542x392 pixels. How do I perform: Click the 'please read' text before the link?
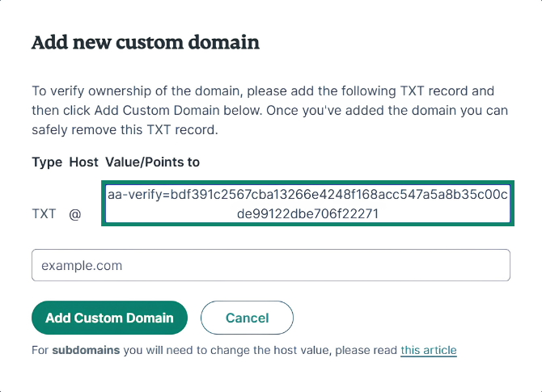tap(366, 350)
